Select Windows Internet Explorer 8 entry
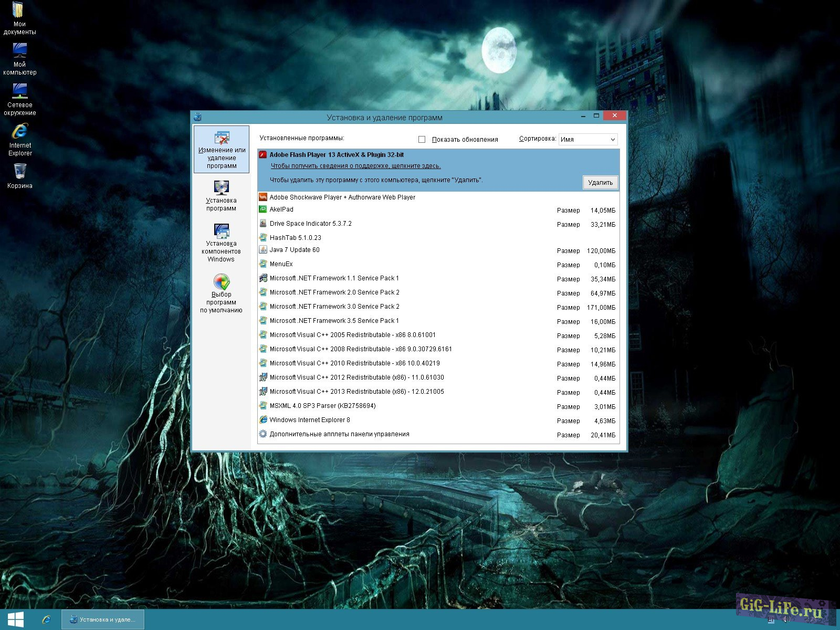The height and width of the screenshot is (630, 840). click(x=310, y=420)
